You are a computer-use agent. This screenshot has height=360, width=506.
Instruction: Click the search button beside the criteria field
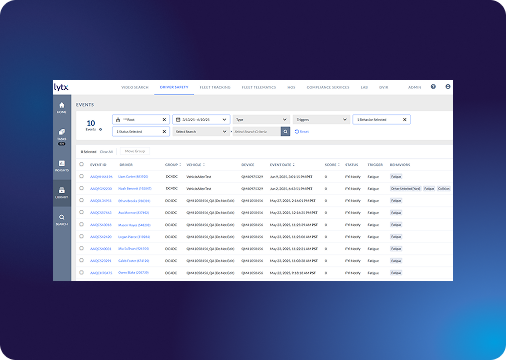[285, 132]
